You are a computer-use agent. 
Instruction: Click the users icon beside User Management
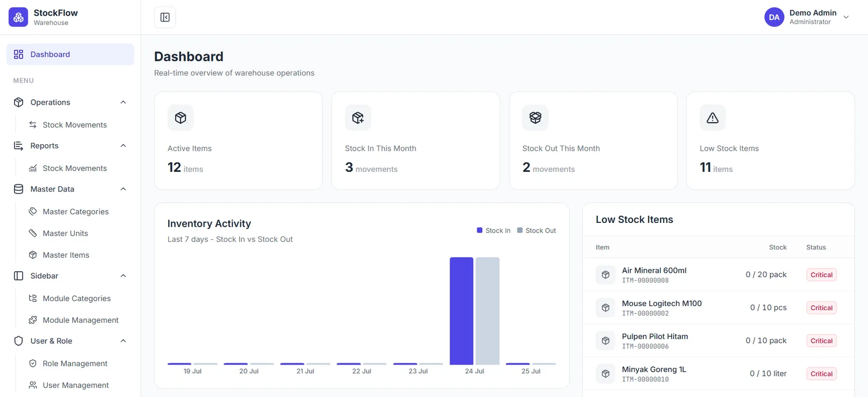click(x=33, y=385)
